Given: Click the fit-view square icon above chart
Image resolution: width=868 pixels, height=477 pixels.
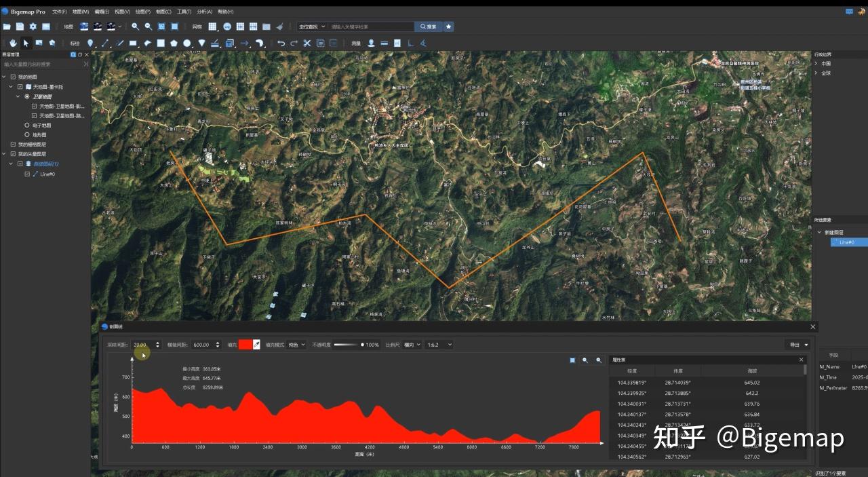Looking at the screenshot, I should (572, 360).
